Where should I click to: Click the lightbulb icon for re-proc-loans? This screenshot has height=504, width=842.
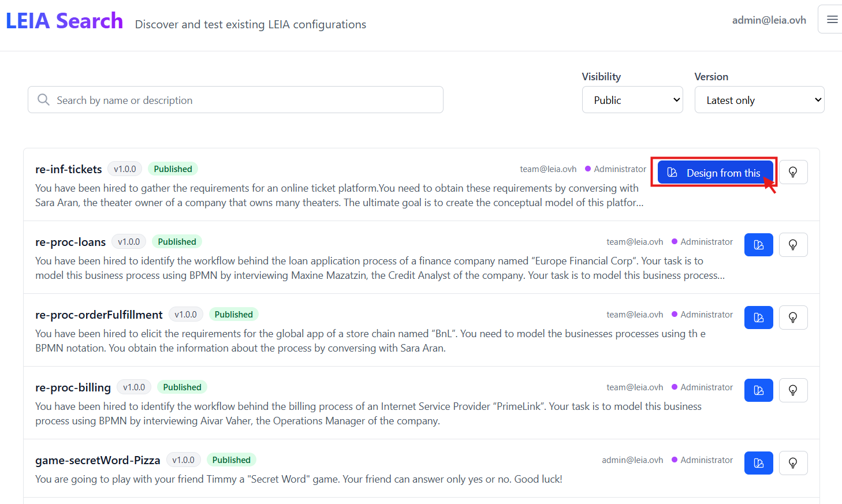pos(793,245)
